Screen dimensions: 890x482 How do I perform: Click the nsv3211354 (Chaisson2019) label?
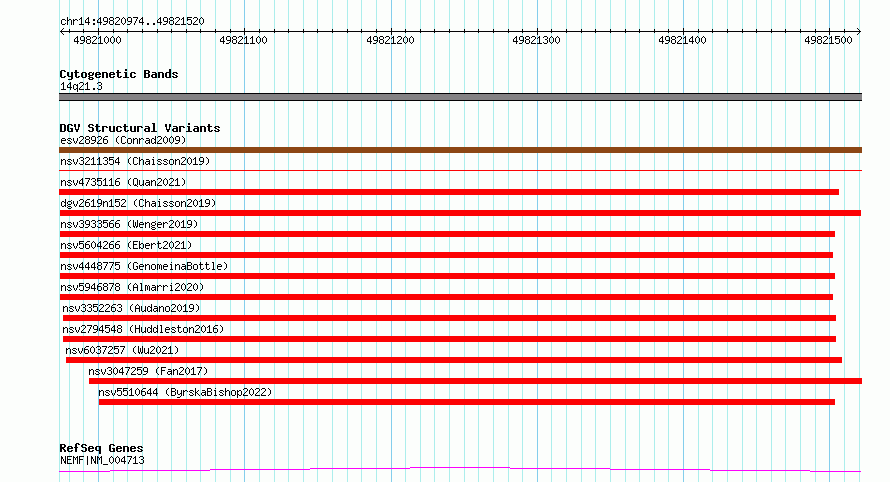(x=135, y=161)
